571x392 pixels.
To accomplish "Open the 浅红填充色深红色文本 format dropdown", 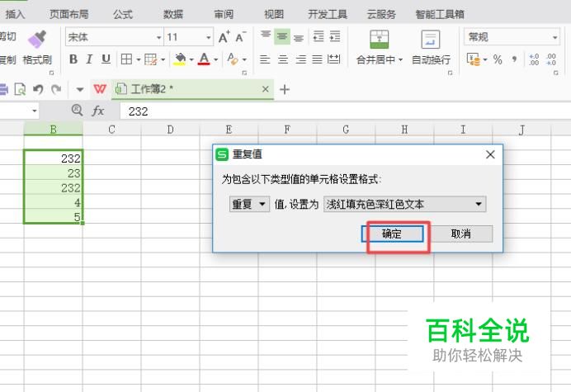I will (404, 204).
